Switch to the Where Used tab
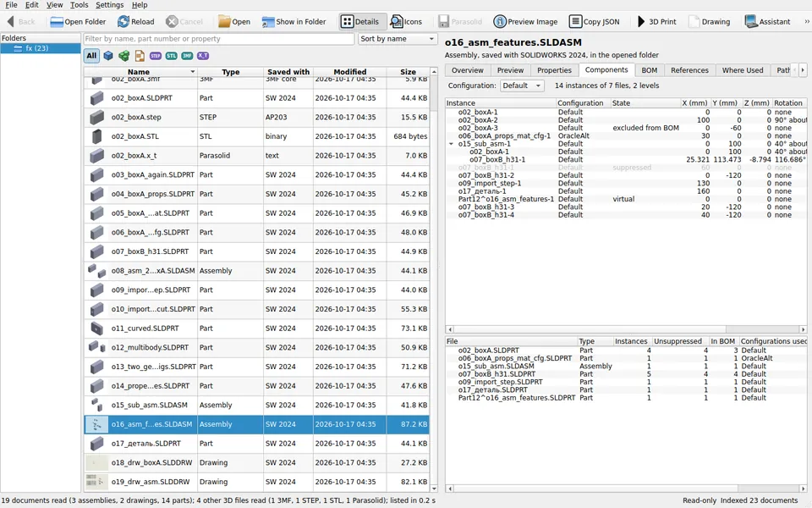 (743, 70)
